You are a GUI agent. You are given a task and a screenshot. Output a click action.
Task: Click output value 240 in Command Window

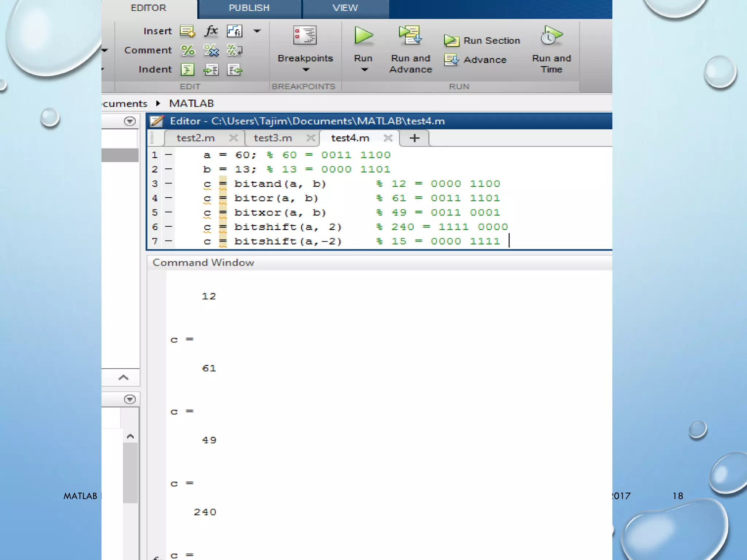(205, 512)
